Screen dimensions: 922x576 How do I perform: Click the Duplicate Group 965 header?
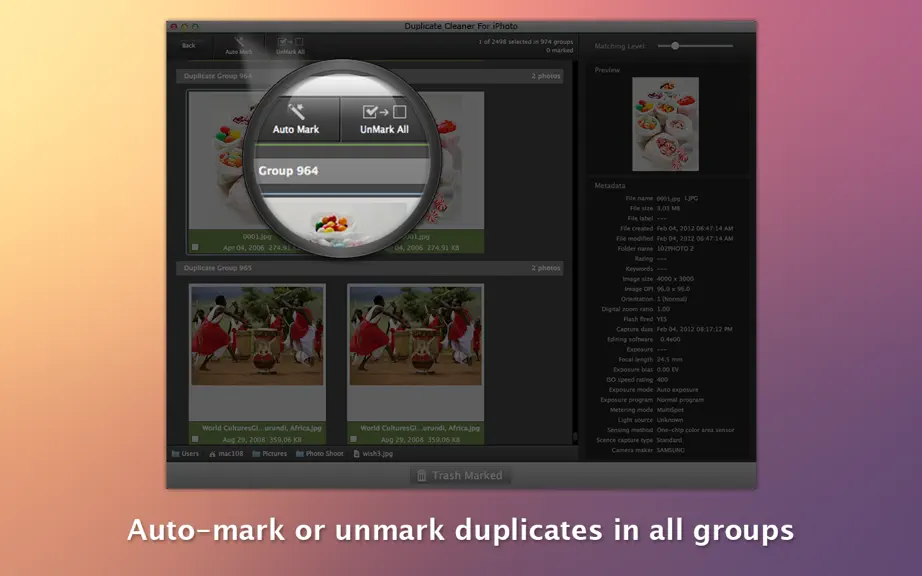coord(369,268)
